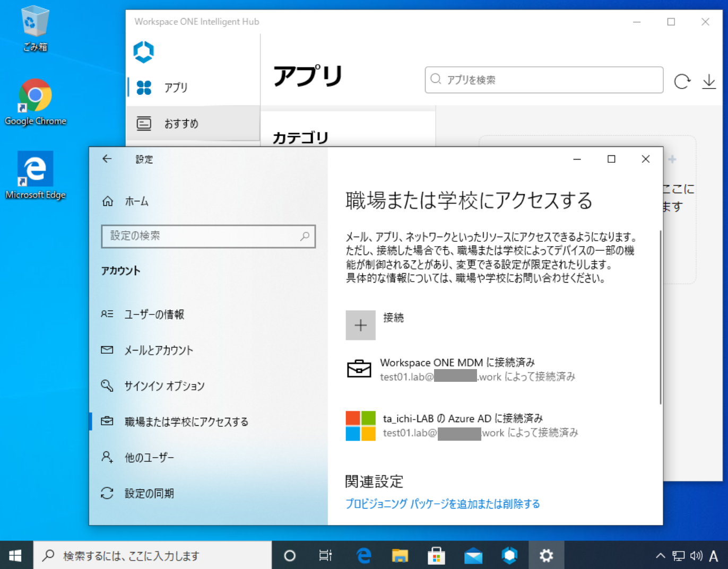Click the 接続 (Connect) button
Screen dimensions: 728x569
click(360, 324)
